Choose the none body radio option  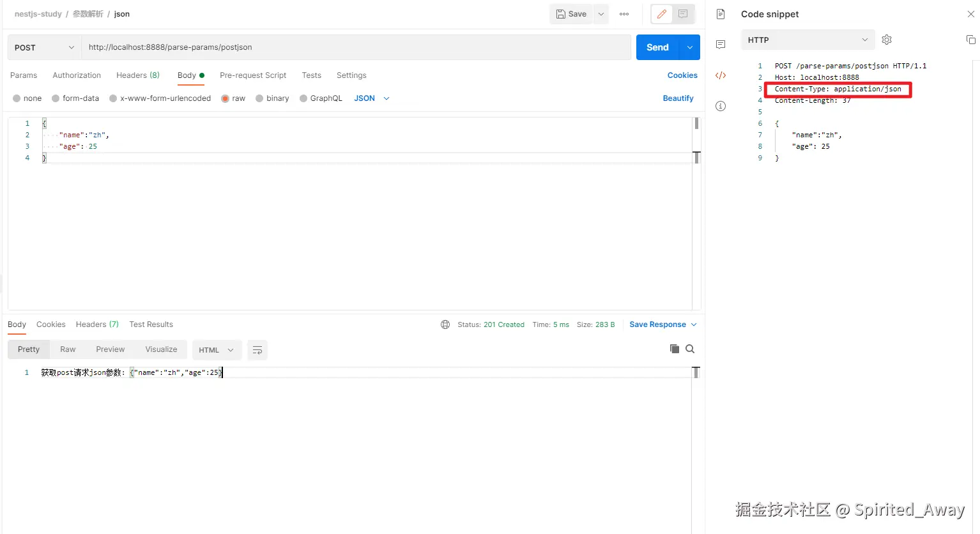(x=27, y=98)
